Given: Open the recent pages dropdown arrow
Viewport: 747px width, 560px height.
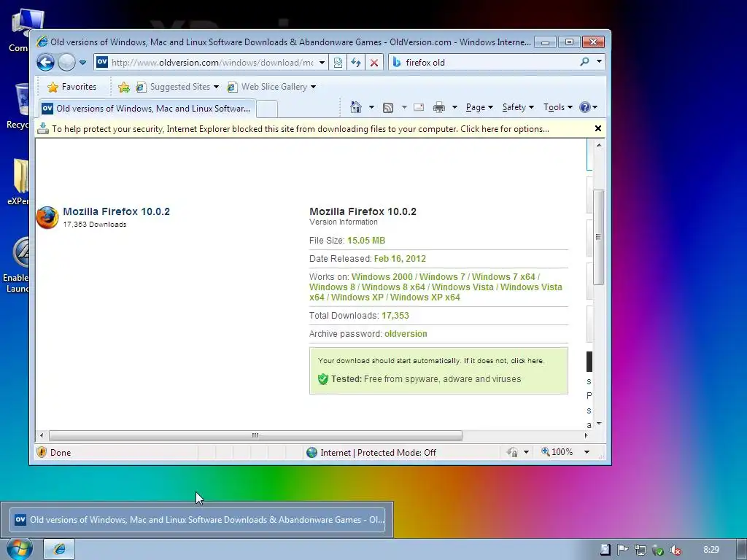Looking at the screenshot, I should click(82, 63).
